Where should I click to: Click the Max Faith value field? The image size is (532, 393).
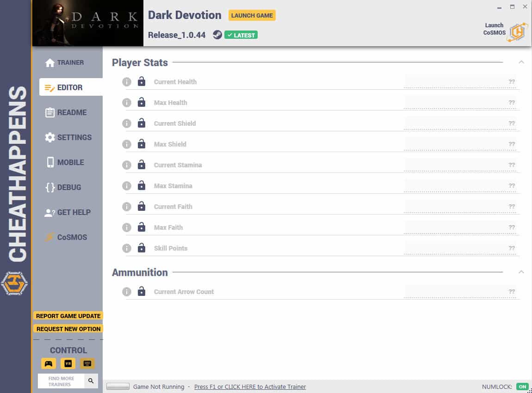click(460, 227)
